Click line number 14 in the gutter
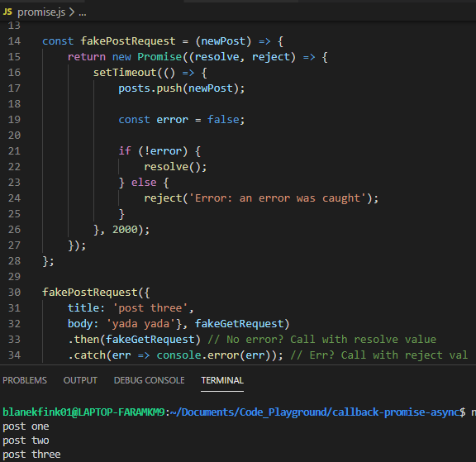Image resolution: width=476 pixels, height=462 pixels. [x=14, y=41]
